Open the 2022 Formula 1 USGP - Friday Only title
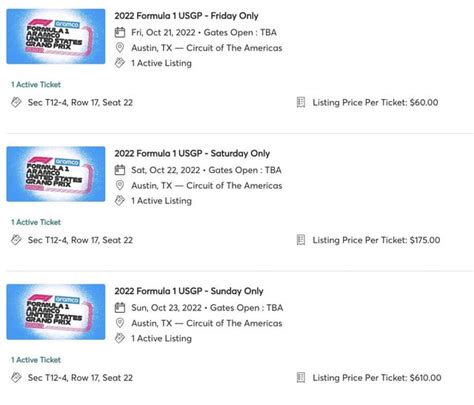Viewport: 474px width, 405px height. tap(186, 16)
